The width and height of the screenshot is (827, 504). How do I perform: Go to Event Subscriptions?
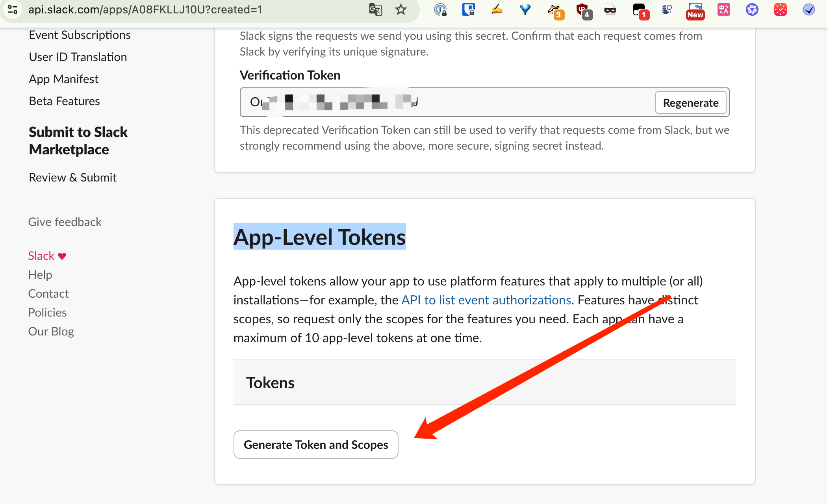point(79,35)
